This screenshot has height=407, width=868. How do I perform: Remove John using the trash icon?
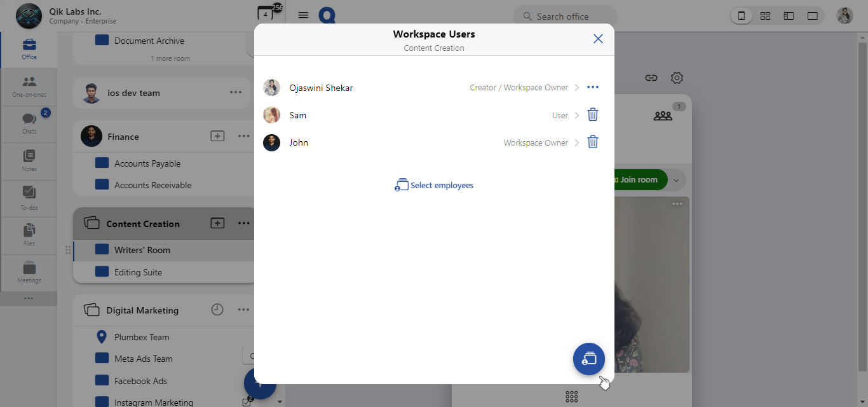tap(592, 142)
